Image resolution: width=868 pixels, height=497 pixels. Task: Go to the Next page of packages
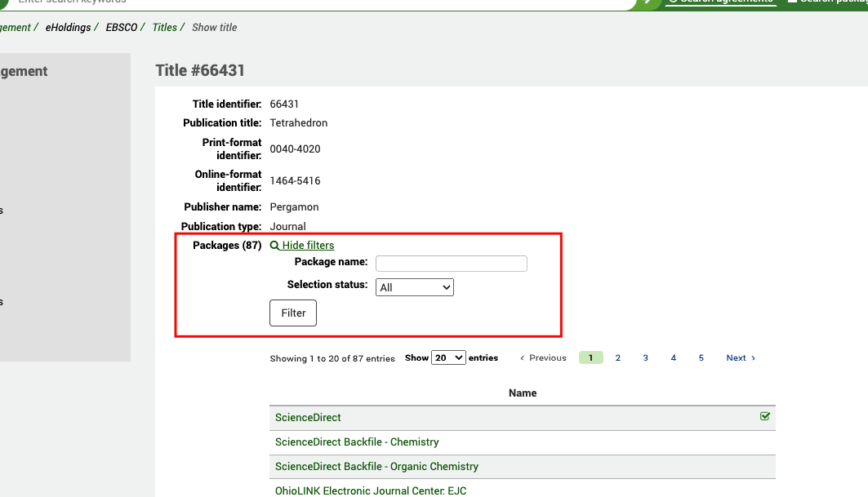point(736,357)
